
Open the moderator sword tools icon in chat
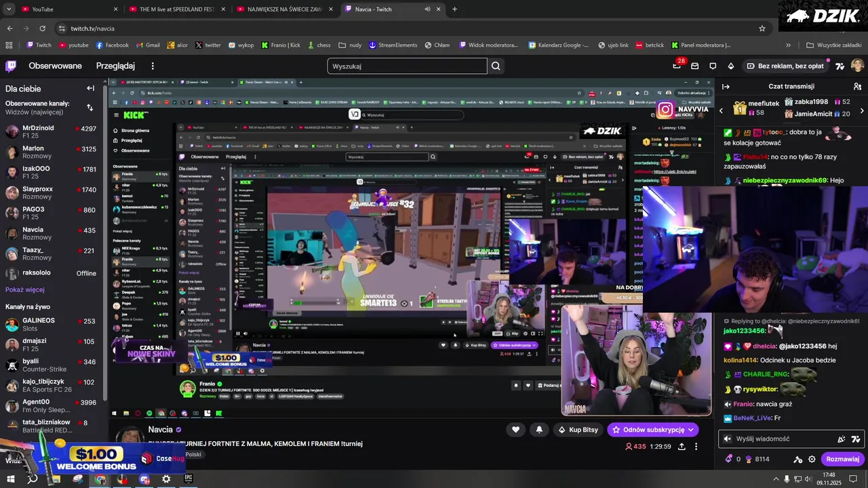coord(797,459)
